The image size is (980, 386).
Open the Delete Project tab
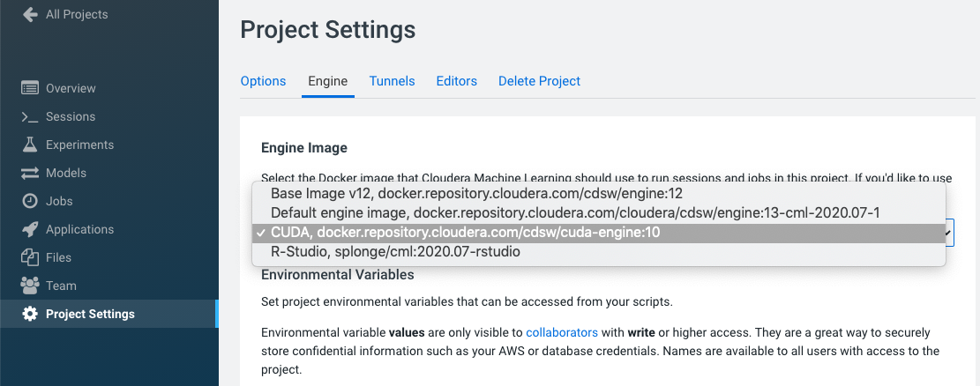pyautogui.click(x=539, y=81)
